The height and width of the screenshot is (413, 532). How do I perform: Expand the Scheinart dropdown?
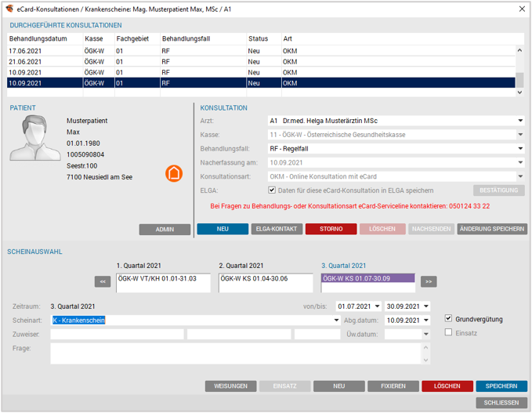pos(336,320)
